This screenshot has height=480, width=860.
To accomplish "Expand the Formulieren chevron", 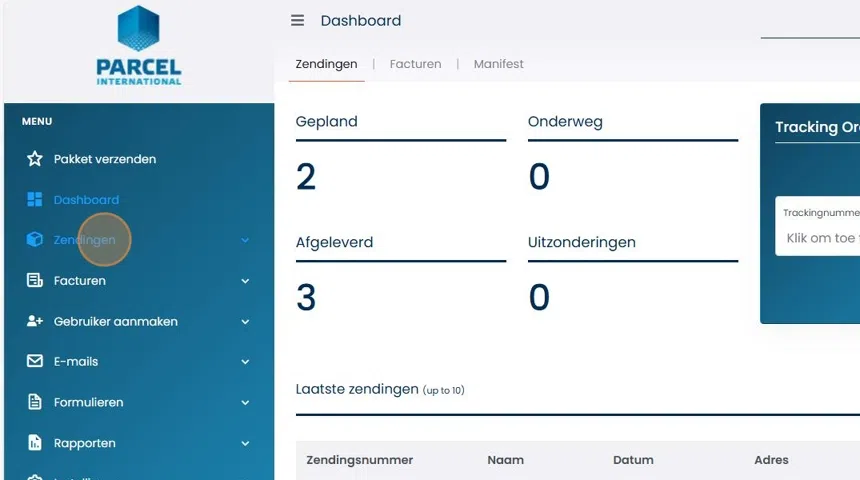I will [x=245, y=403].
